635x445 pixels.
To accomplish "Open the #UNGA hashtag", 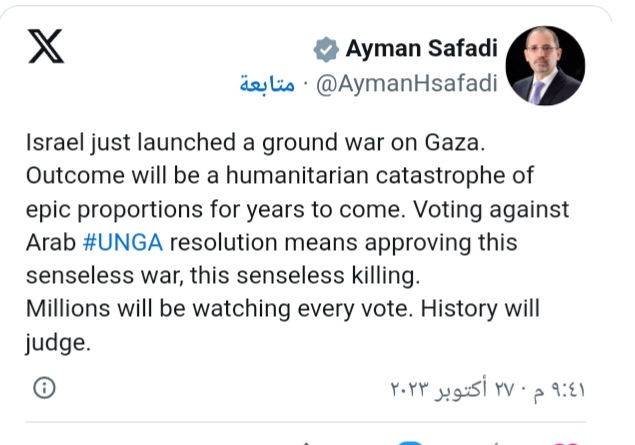I will (123, 243).
